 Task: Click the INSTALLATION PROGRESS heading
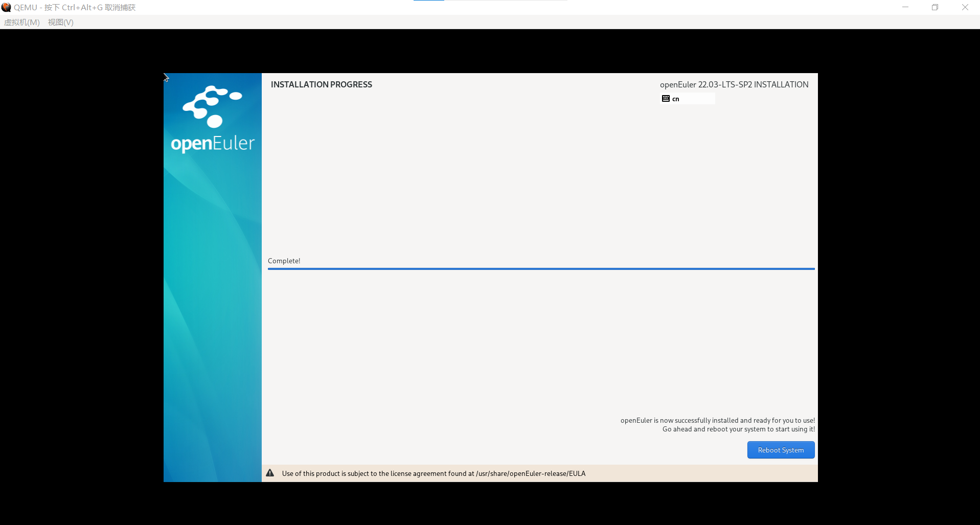click(x=322, y=84)
